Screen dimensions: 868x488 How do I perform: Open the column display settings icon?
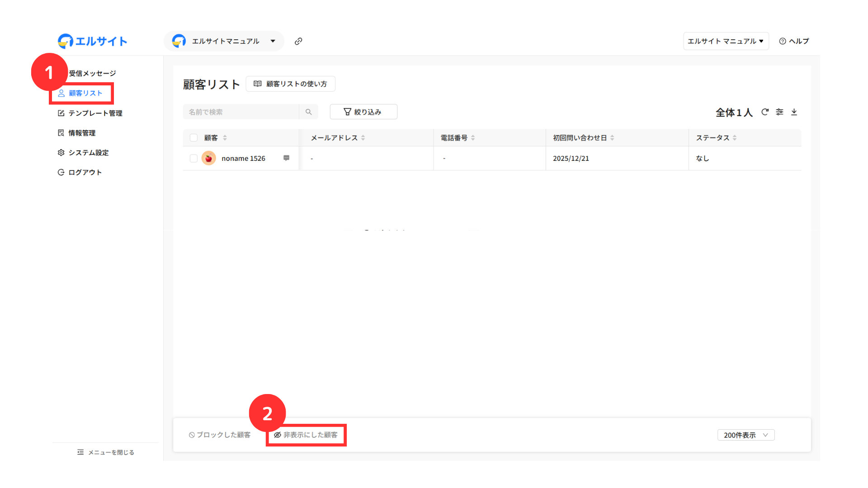click(779, 112)
